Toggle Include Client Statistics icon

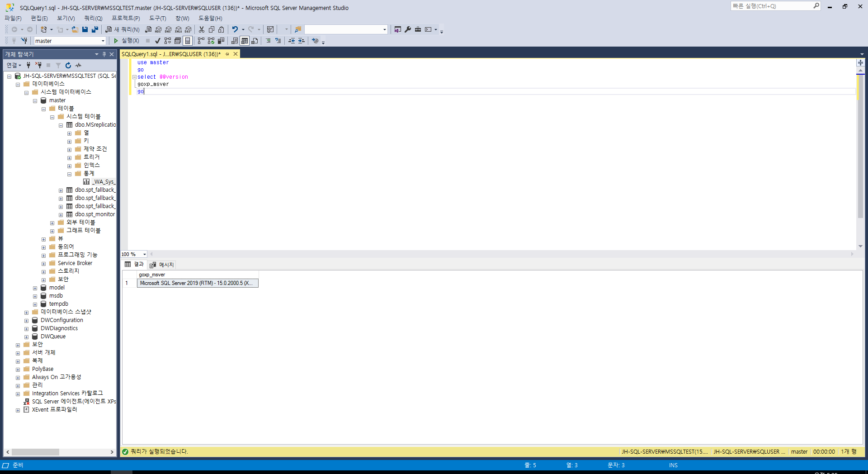(x=221, y=41)
